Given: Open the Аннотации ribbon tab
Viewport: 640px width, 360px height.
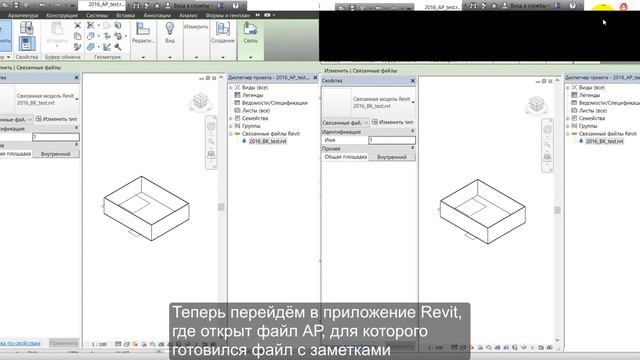Looking at the screenshot, I should [157, 15].
